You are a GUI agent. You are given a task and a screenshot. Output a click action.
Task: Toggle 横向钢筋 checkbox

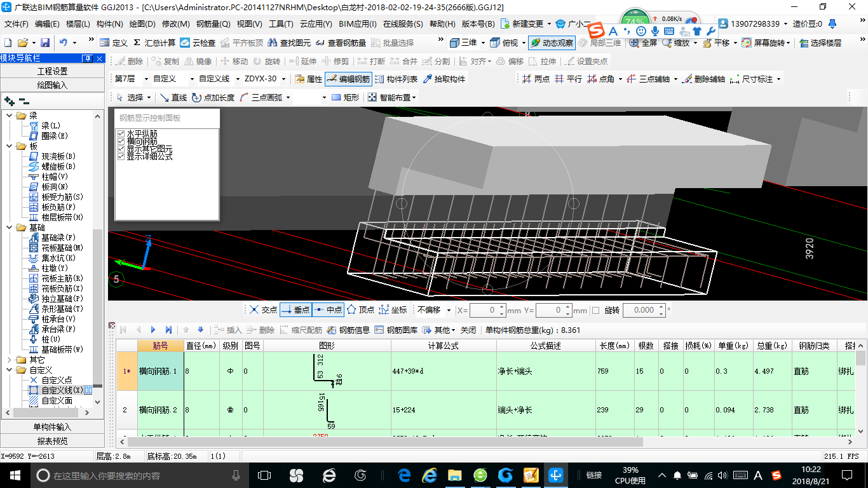point(121,142)
